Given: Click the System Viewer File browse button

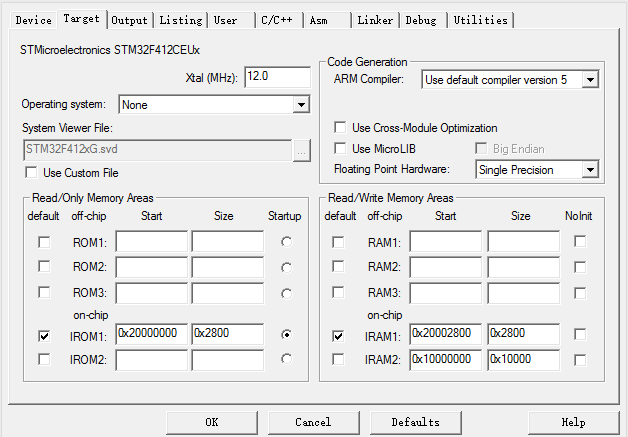Looking at the screenshot, I should pyautogui.click(x=302, y=151).
